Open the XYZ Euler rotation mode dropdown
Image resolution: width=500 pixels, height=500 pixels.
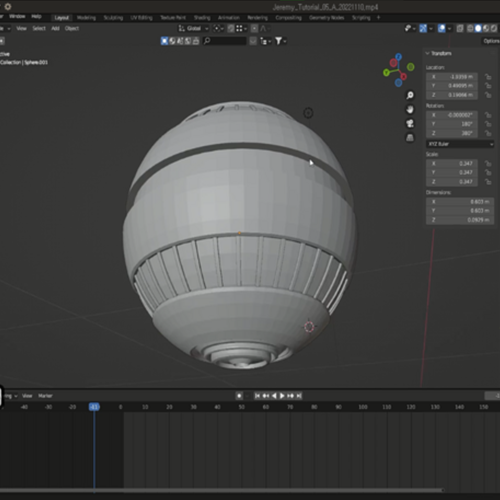tap(460, 144)
